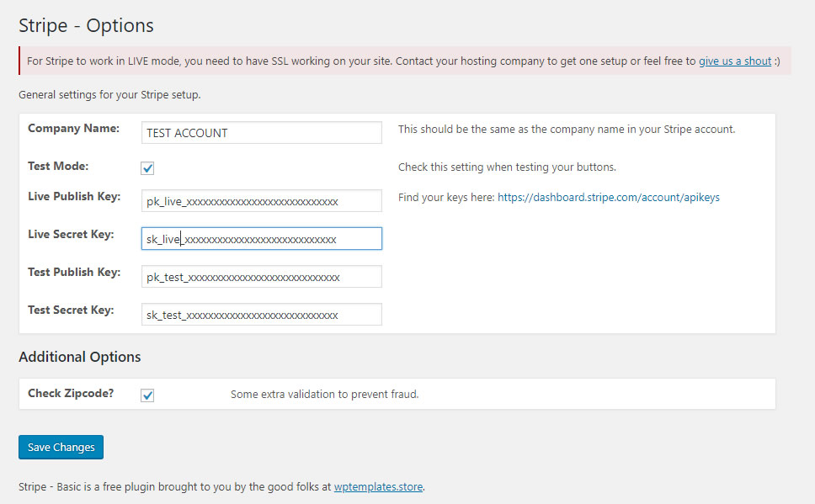Click the 'Live Secret Key:' label
Viewport: 815px width, 504px height.
point(71,235)
